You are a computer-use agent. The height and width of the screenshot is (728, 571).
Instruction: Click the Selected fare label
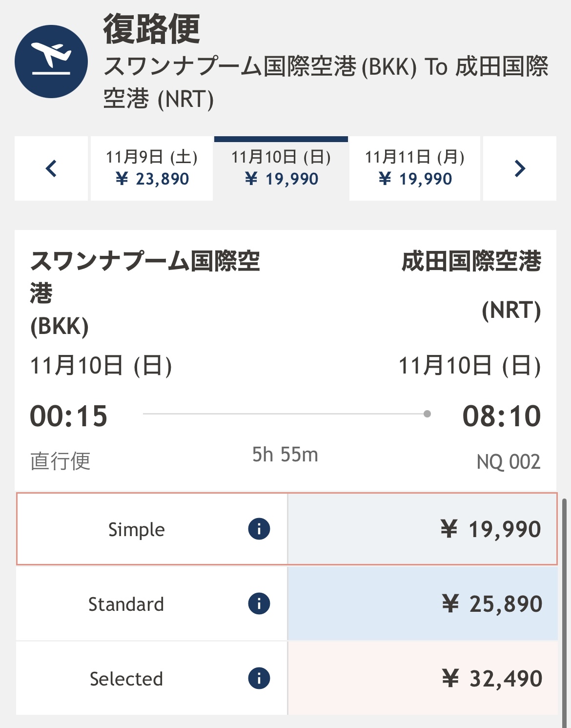tap(126, 679)
